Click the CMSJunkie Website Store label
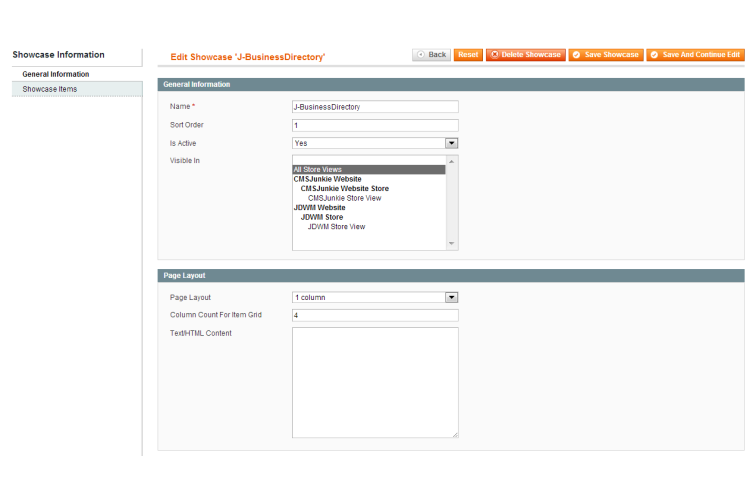Viewport: 750px width, 500px height. tap(344, 189)
